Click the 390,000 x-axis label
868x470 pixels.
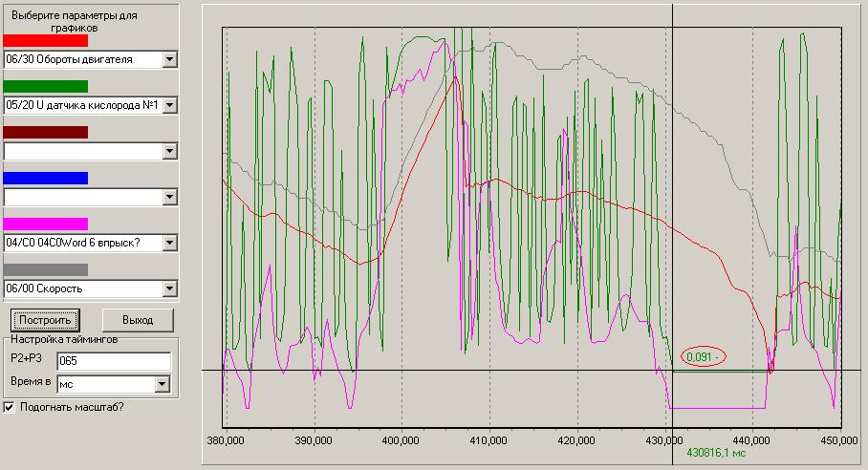(x=314, y=440)
